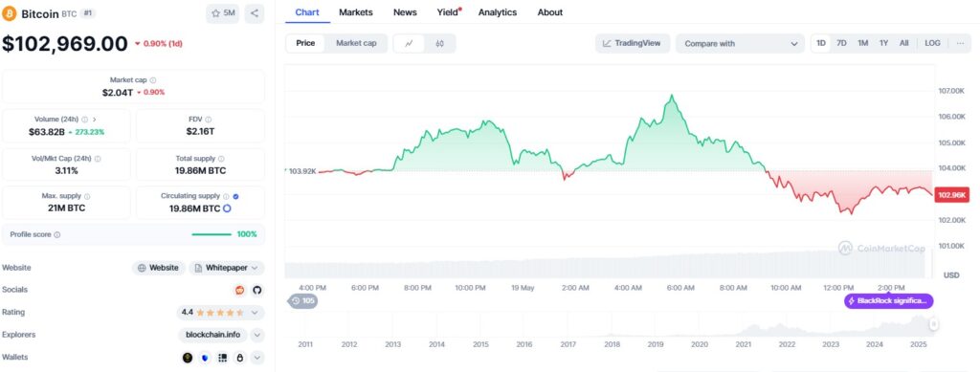The height and width of the screenshot is (372, 980).
Task: Open the Reddit social icon
Action: 239,290
